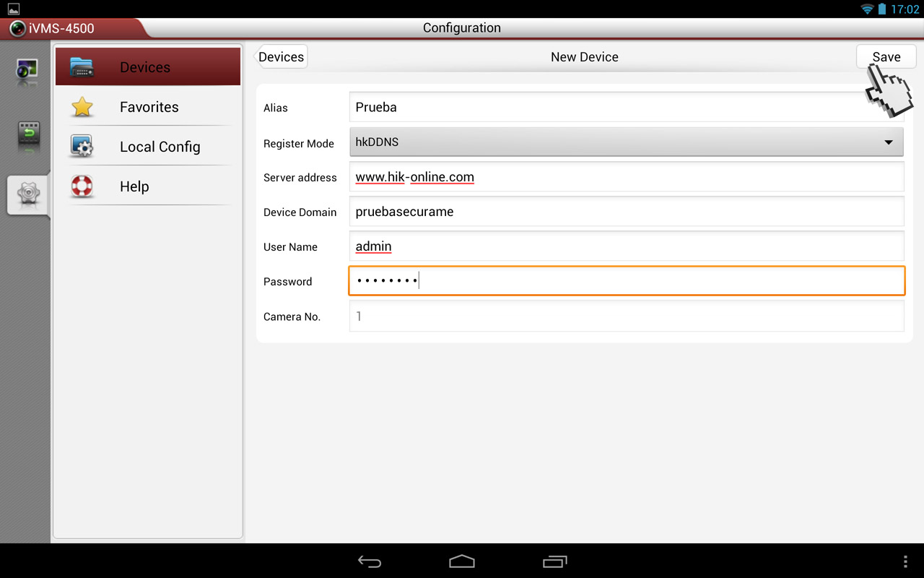Screen dimensions: 924x578
Task: Tap the 17:02 clock in status bar
Action: (x=905, y=9)
